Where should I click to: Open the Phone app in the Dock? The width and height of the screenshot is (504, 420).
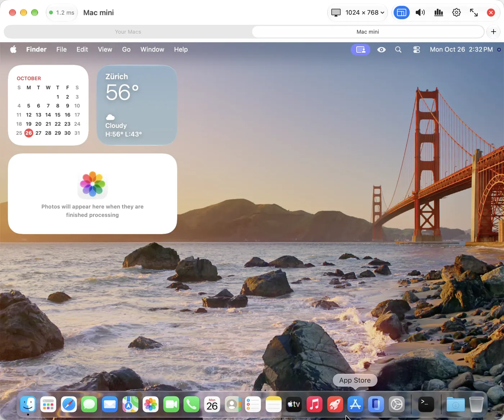(192, 405)
